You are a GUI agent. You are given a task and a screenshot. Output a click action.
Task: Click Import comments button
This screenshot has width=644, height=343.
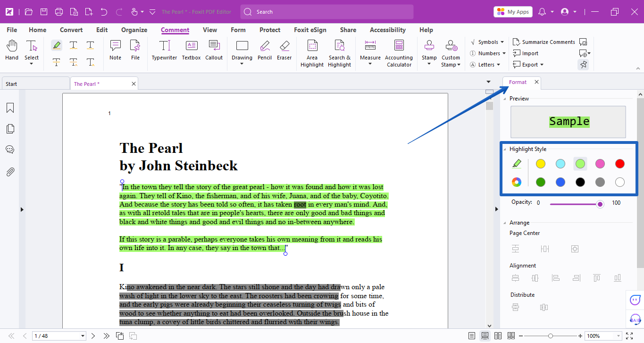click(526, 53)
